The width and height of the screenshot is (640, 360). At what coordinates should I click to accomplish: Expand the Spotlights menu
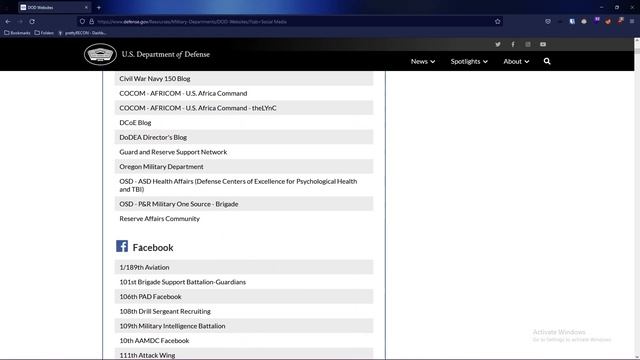point(469,61)
